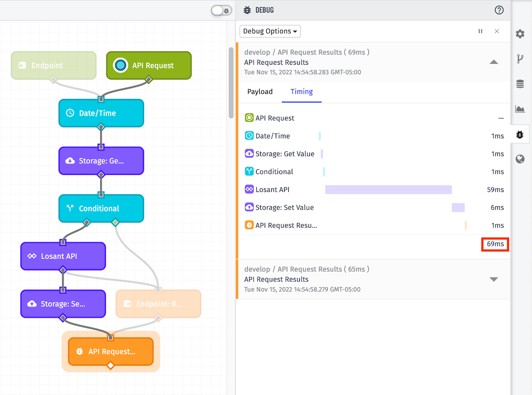Select the Date/Time node on canvas
532x395 pixels.
(101, 113)
